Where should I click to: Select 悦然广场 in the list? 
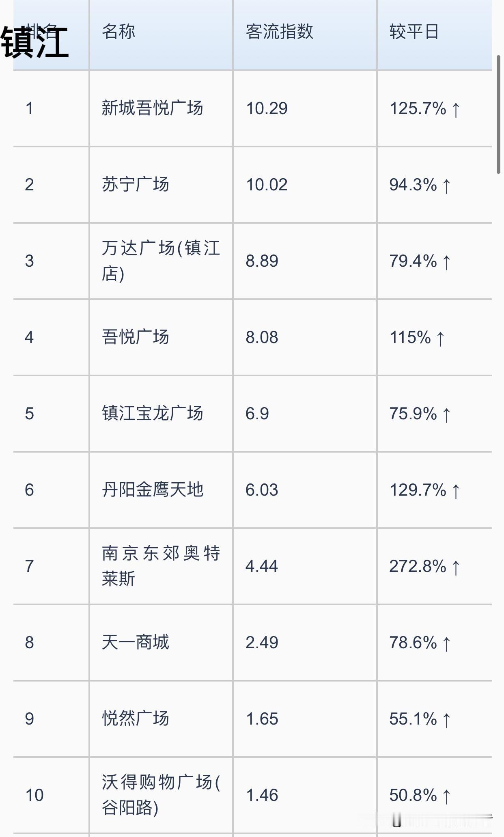pos(135,719)
